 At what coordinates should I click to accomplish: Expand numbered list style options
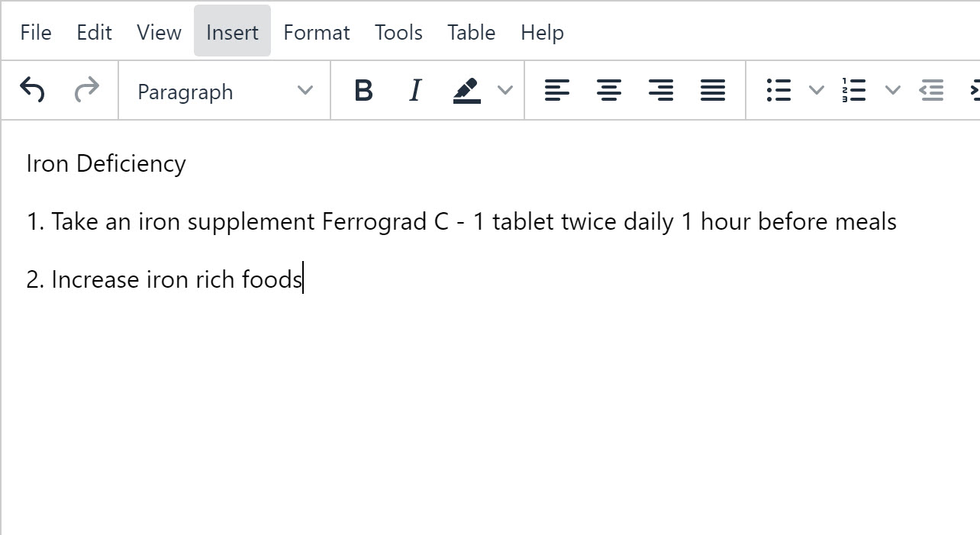click(x=892, y=91)
